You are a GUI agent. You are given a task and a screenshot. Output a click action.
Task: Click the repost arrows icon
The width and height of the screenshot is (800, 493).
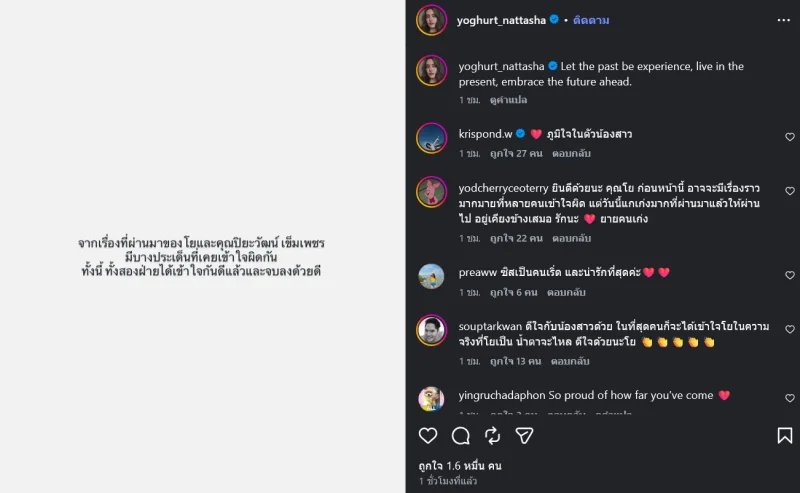493,435
